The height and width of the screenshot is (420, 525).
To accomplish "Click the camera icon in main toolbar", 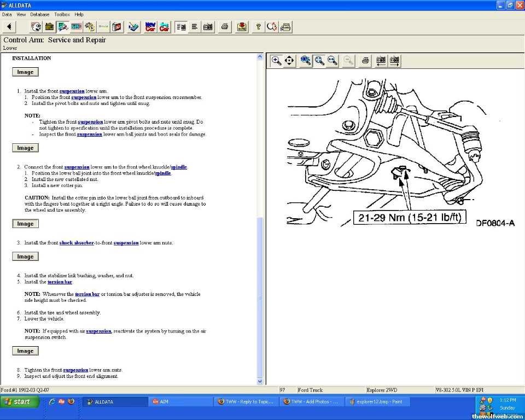I will tap(208, 26).
